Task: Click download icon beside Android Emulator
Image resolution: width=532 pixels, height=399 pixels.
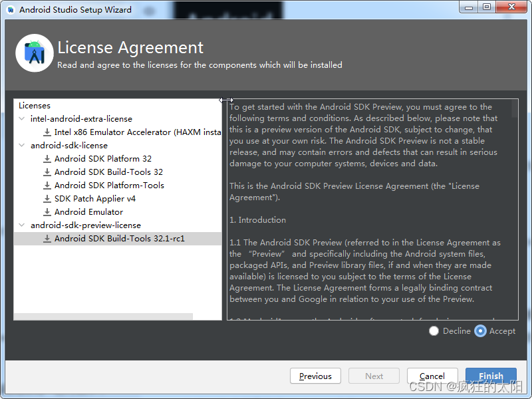Action: [47, 212]
